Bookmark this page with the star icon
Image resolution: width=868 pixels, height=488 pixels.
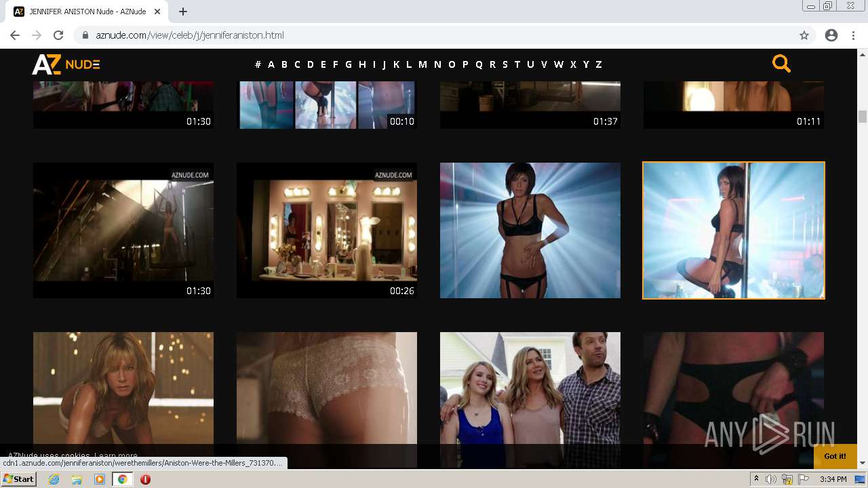[804, 35]
